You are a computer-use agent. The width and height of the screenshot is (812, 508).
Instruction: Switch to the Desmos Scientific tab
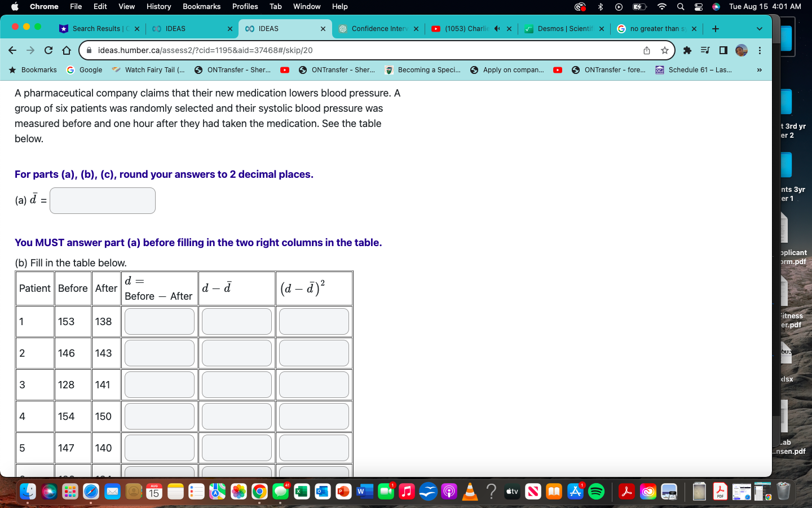(x=564, y=28)
